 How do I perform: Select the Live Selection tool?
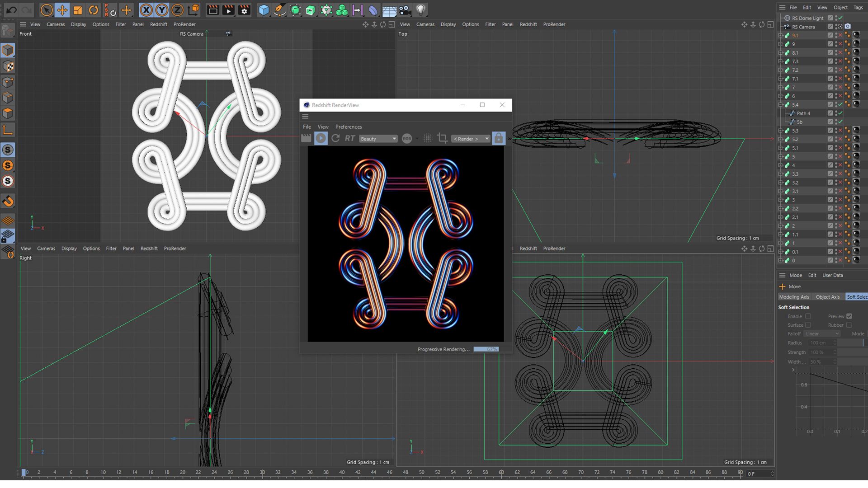point(47,9)
